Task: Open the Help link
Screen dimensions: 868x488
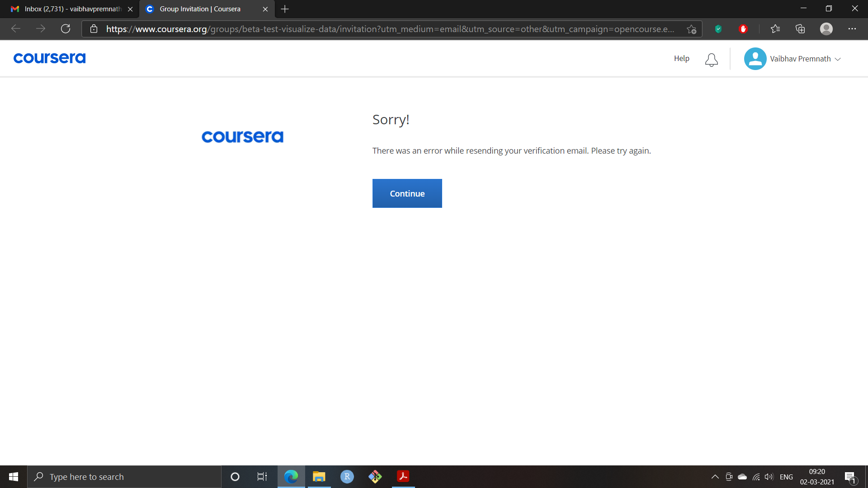Action: 681,58
